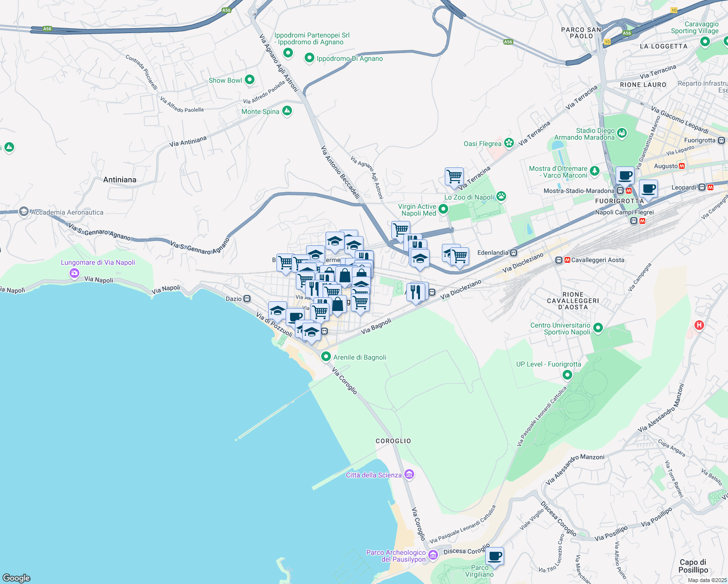The height and width of the screenshot is (584, 728).
Task: Click the Accademia Aeronautica school marker
Action: click(24, 212)
